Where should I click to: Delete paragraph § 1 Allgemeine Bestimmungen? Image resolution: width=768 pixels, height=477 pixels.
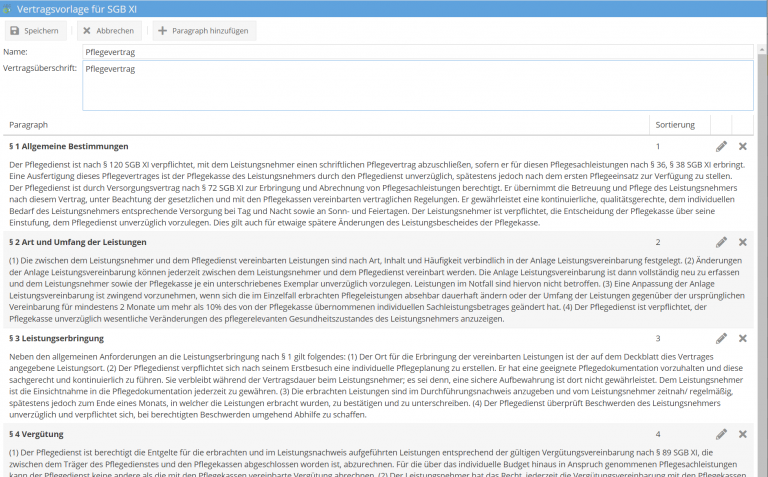(743, 147)
